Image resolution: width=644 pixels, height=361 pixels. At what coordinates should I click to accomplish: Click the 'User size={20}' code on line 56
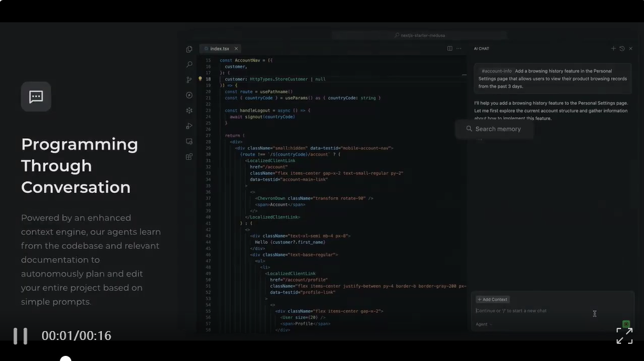(x=302, y=318)
